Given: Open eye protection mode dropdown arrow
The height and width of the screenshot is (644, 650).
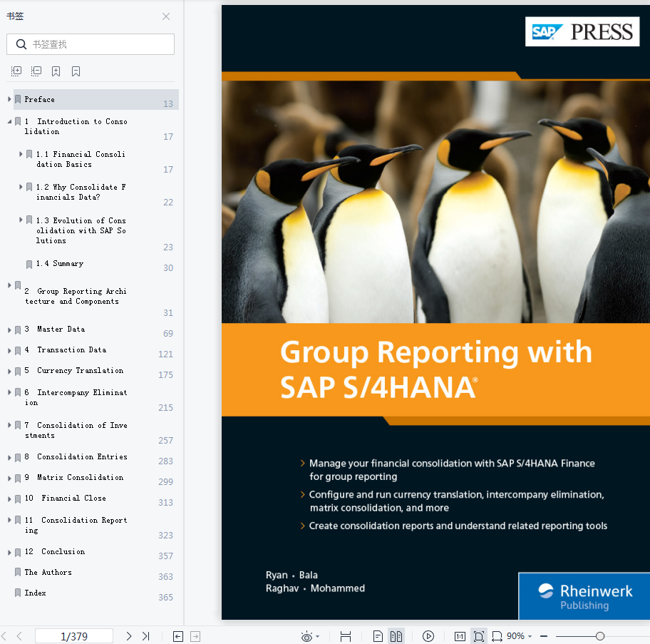Looking at the screenshot, I should (318, 637).
